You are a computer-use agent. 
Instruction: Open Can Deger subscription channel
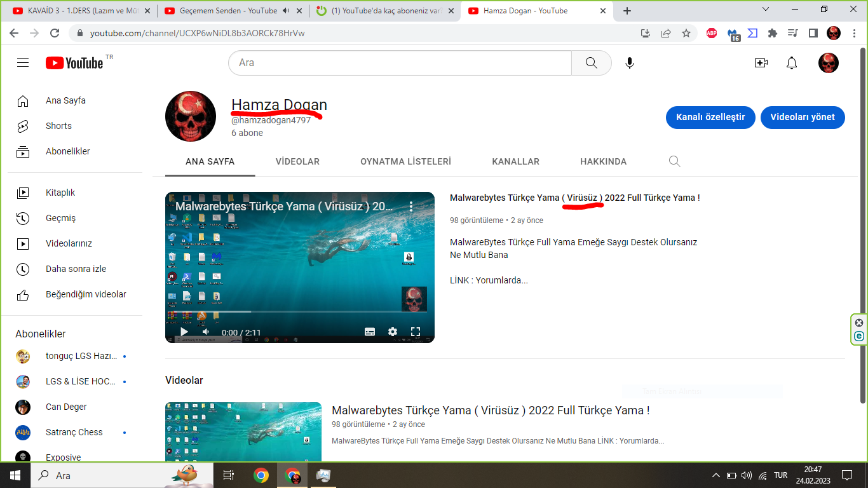[75, 407]
